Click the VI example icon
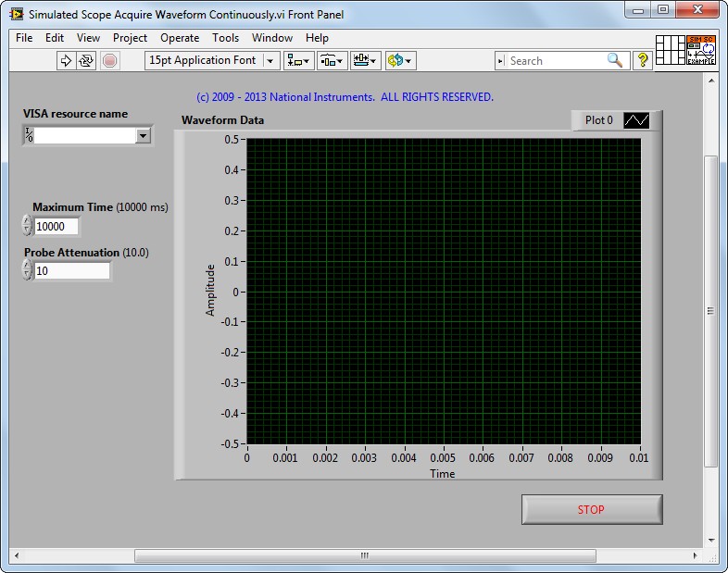This screenshot has width=728, height=573. coord(700,50)
